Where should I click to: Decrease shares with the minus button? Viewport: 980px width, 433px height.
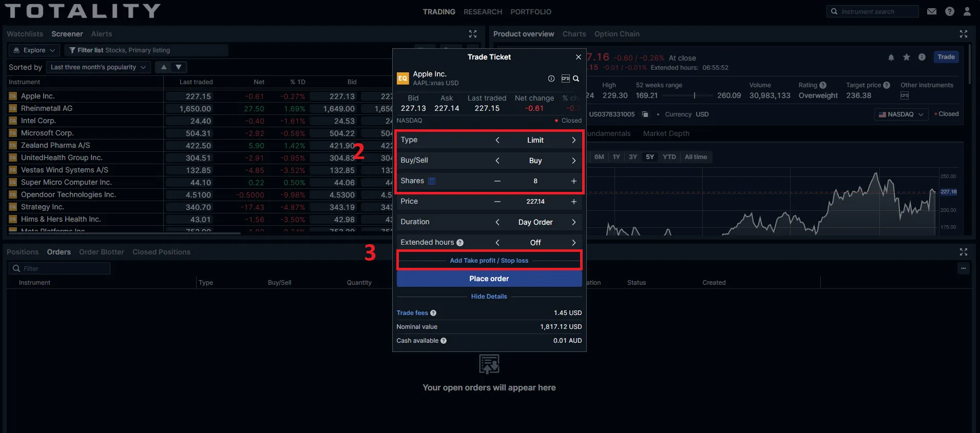coord(497,181)
